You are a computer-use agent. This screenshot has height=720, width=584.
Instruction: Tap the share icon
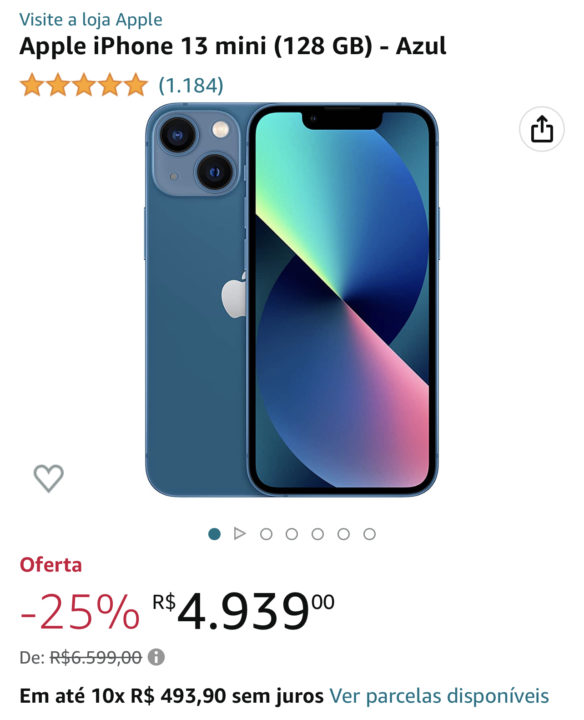click(541, 129)
